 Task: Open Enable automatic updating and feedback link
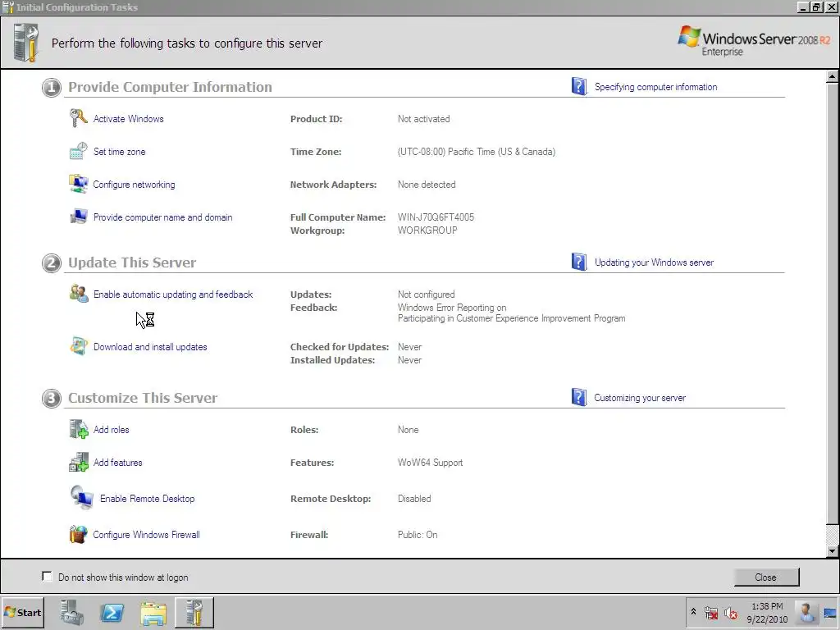click(x=173, y=294)
